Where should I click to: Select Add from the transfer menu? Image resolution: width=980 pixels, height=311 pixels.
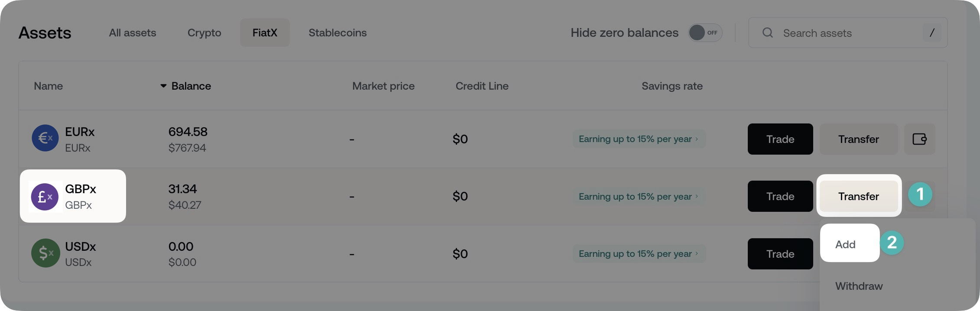(844, 244)
